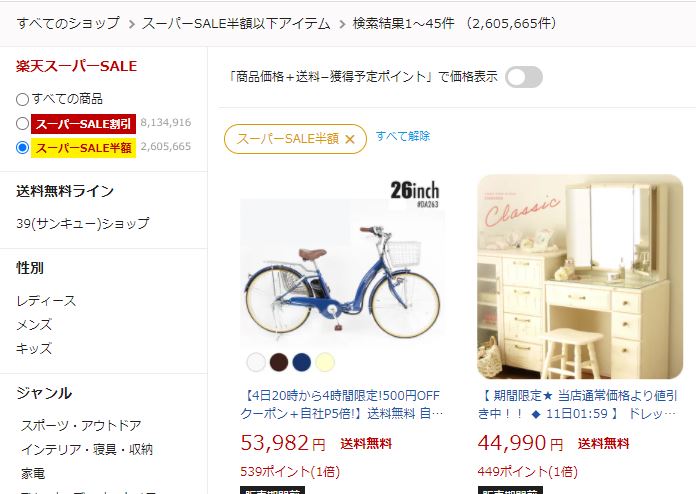Choose white color swatch for bicycle
Screen dimensions: 696x494
point(256,362)
